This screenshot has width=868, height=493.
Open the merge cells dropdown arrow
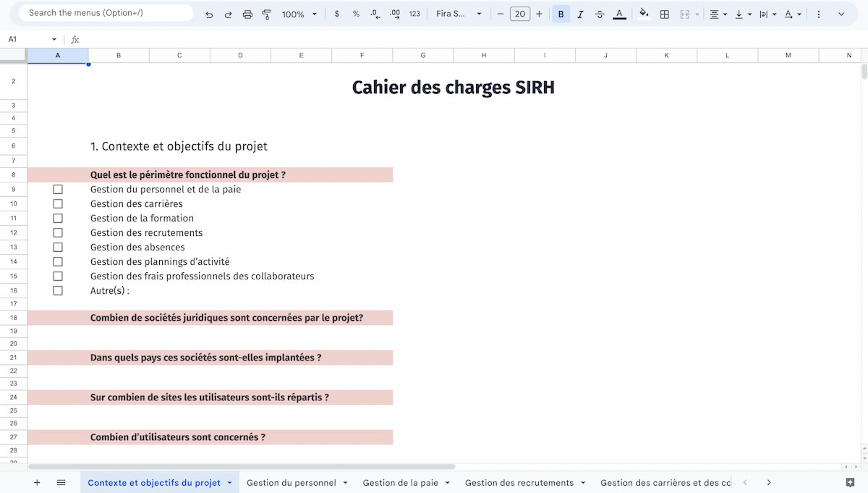(x=698, y=14)
